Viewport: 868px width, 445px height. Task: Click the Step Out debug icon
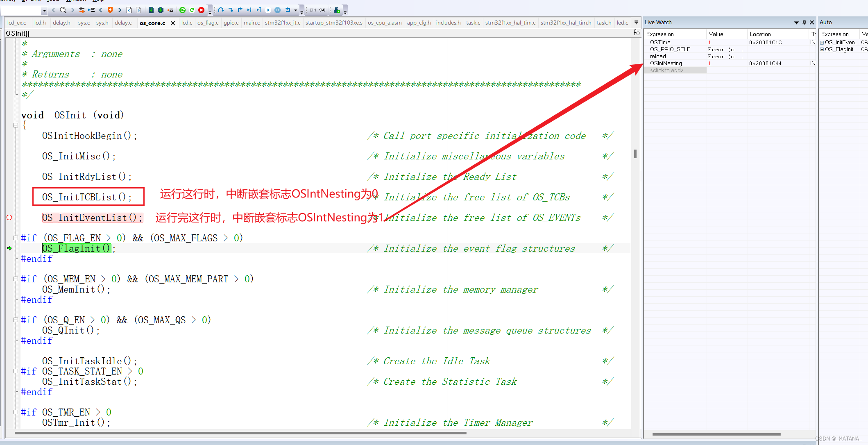click(x=240, y=10)
